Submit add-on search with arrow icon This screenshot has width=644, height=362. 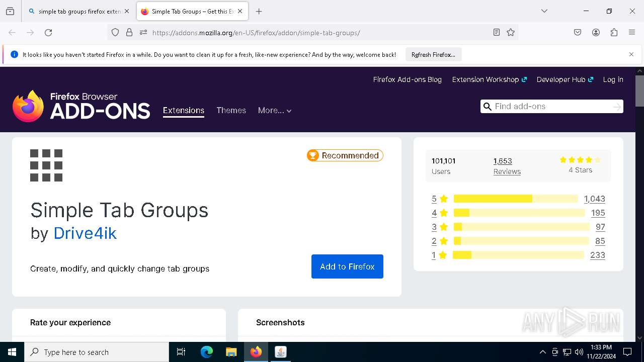pos(617,107)
